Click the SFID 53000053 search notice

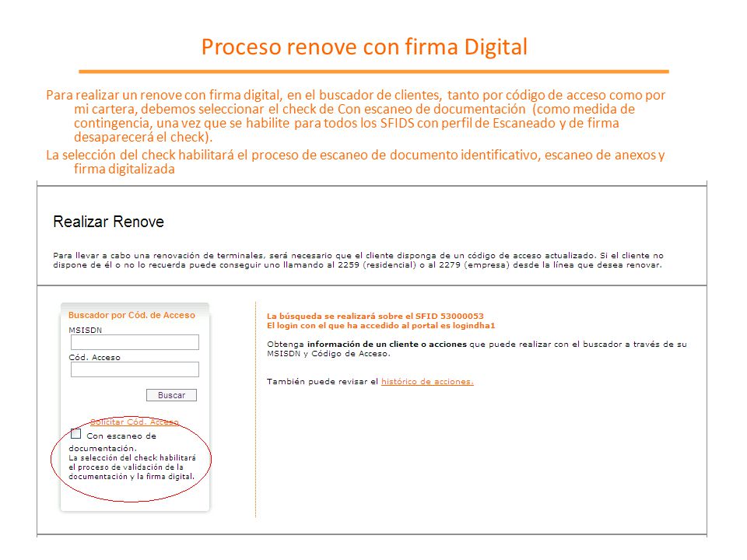[375, 317]
